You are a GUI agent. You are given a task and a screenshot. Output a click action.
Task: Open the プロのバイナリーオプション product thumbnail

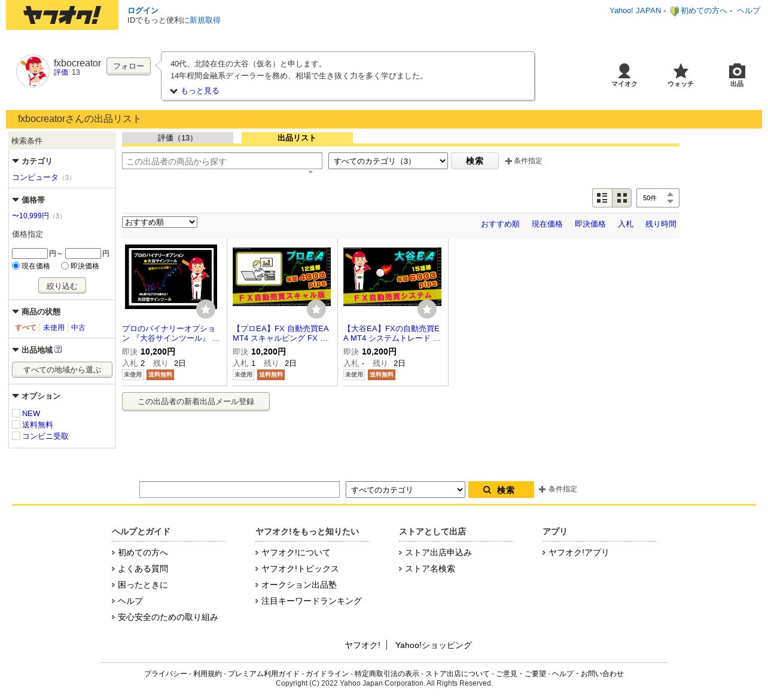[x=171, y=277]
